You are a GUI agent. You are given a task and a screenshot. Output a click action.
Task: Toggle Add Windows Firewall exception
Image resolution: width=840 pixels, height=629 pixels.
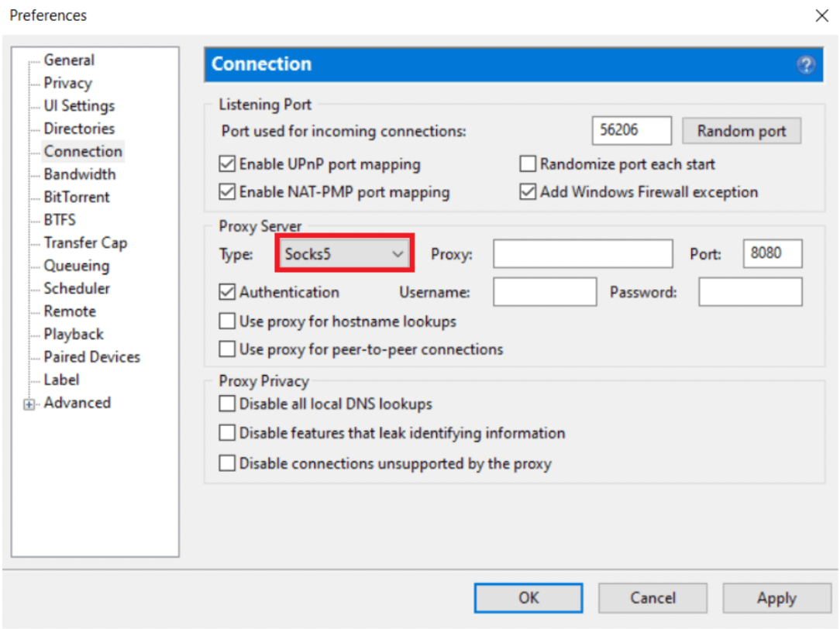point(528,191)
